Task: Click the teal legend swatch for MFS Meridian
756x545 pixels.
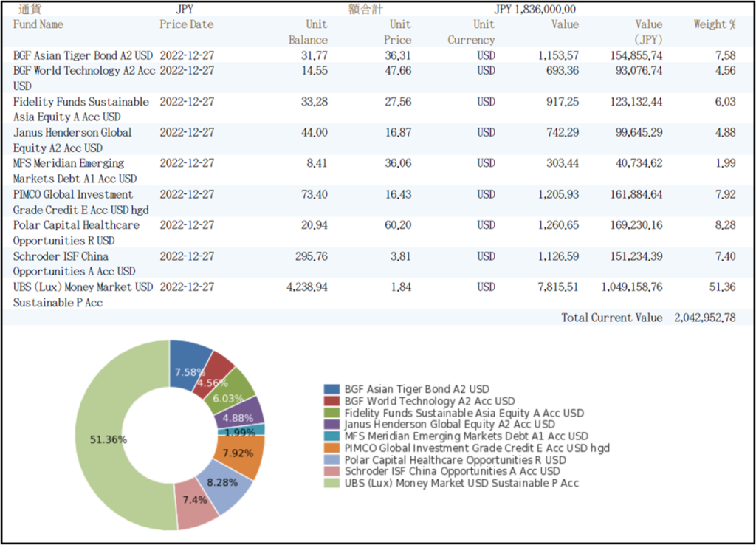Action: pos(331,436)
